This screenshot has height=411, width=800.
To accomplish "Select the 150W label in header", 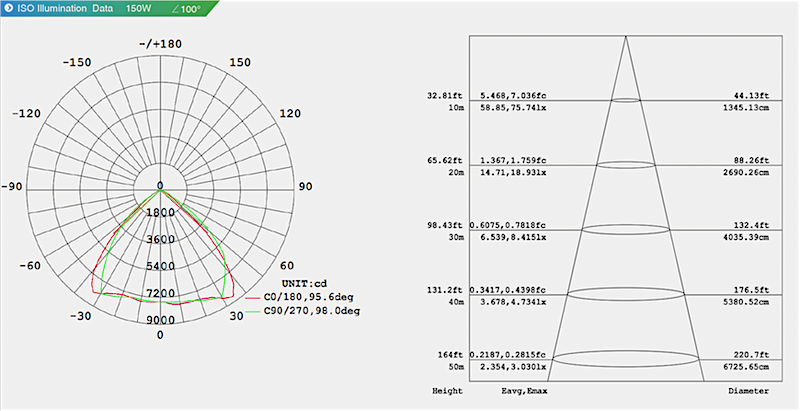I will (x=138, y=9).
